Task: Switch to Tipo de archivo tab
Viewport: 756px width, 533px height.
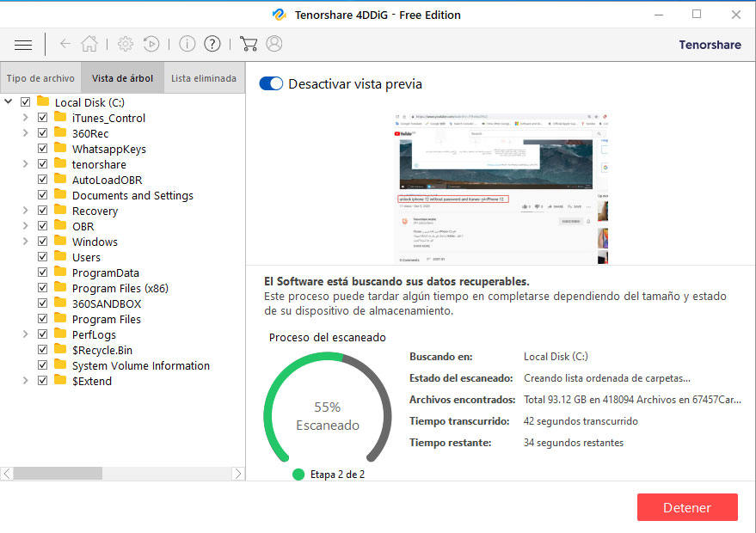Action: (40, 78)
